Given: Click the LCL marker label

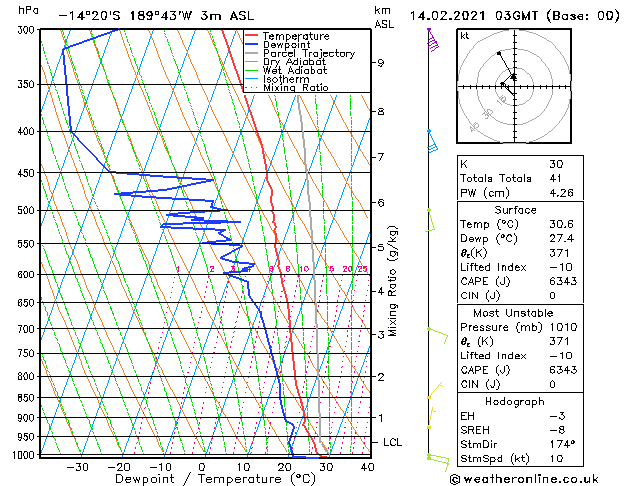Looking at the screenshot, I should [x=392, y=442].
